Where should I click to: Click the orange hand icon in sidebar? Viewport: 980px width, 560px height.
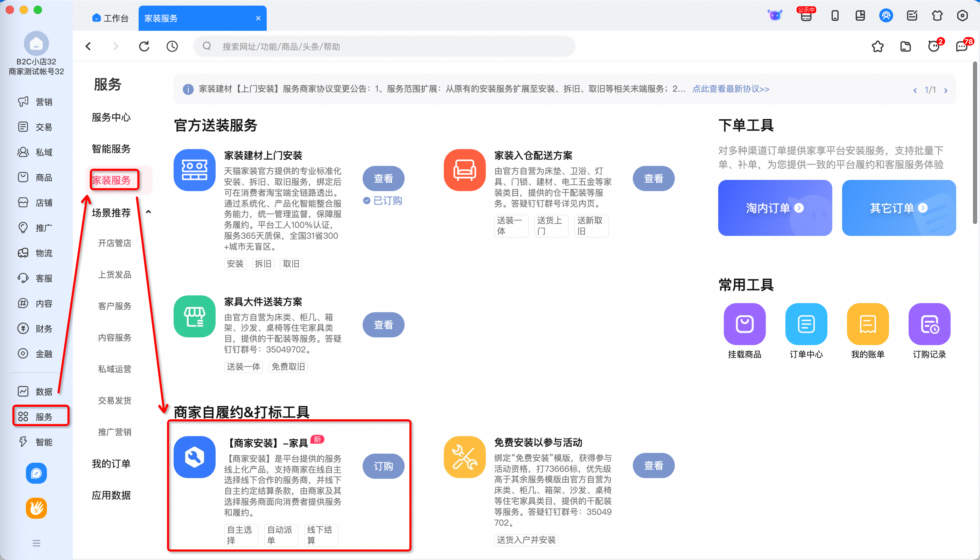point(36,509)
